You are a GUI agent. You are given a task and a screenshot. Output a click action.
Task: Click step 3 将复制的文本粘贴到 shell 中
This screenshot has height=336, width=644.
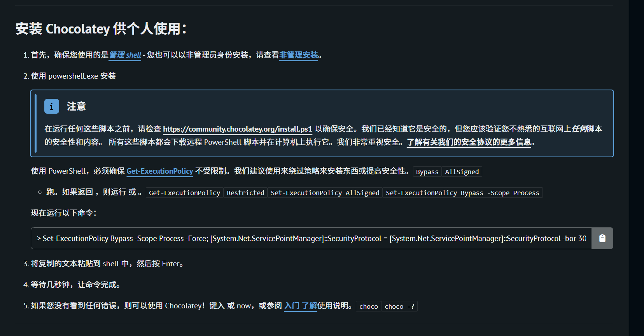tap(107, 264)
